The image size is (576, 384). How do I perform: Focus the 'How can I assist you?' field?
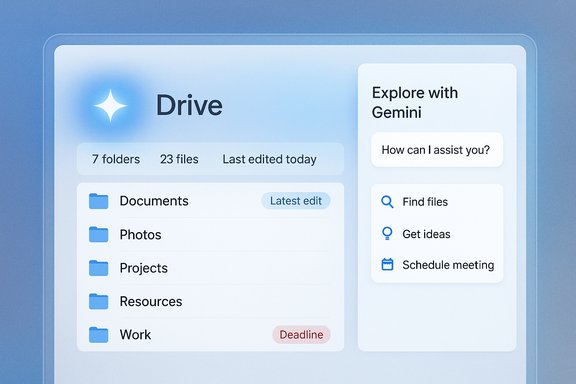click(437, 150)
